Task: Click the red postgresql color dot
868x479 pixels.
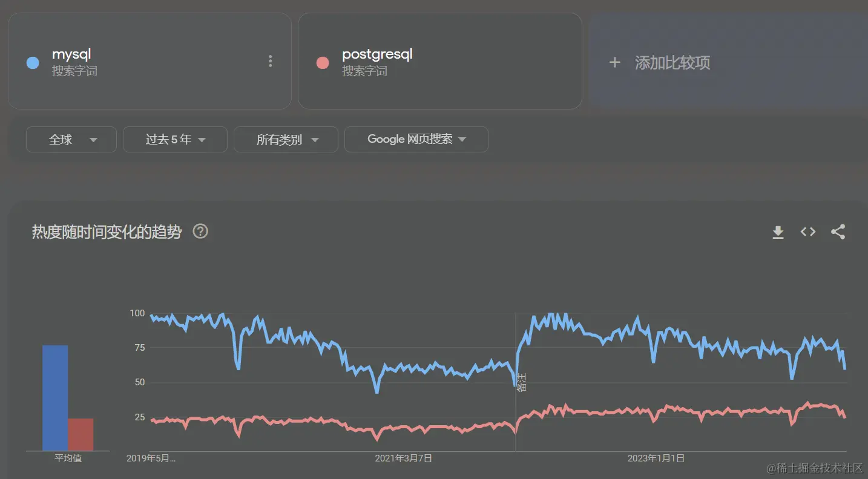Action: (x=323, y=63)
